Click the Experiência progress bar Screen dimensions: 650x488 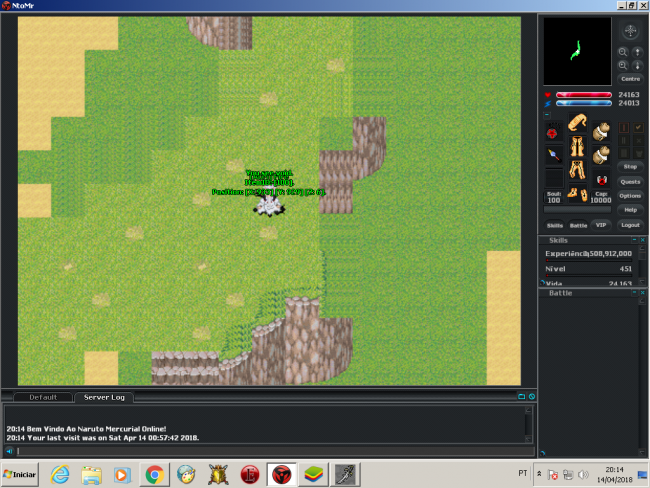pos(589,260)
